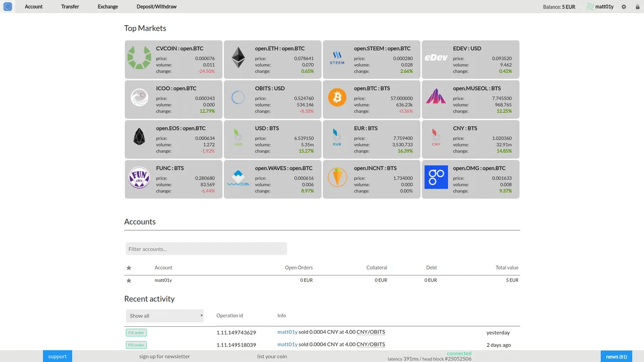Open the FUNC : BTS market title

(170, 168)
